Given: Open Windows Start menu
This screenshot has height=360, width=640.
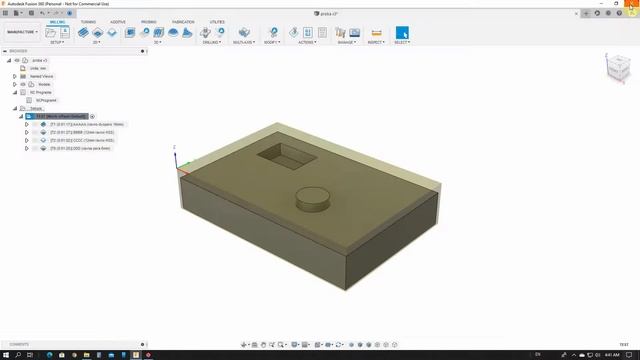Looking at the screenshot, I should tap(6, 355).
